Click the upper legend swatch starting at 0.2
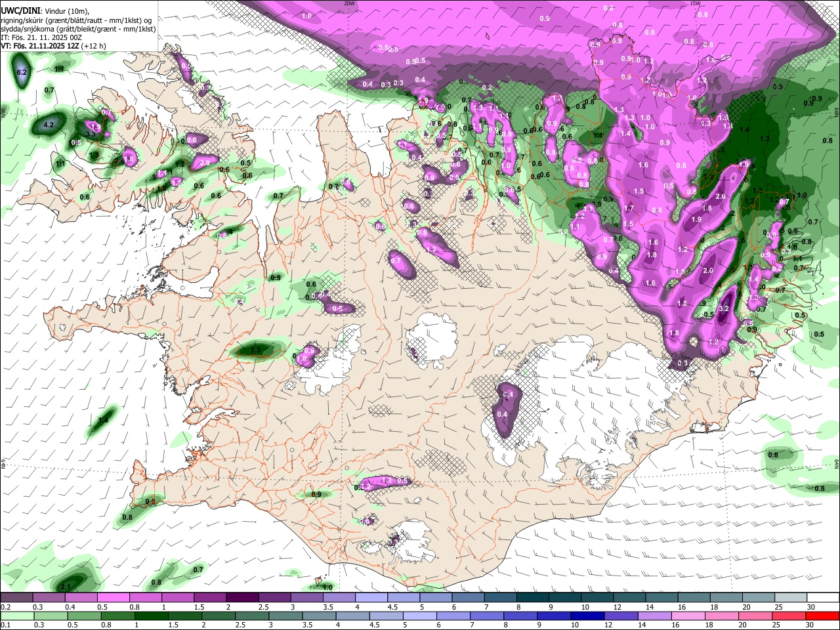The width and height of the screenshot is (840, 630). click(x=17, y=598)
